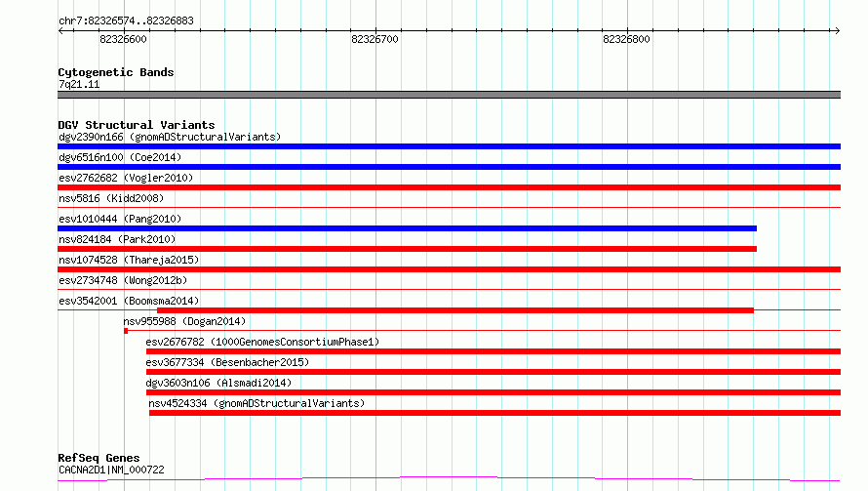
Task: Open variant dgv6516n100 (Coe2014) label
Action: [120, 157]
